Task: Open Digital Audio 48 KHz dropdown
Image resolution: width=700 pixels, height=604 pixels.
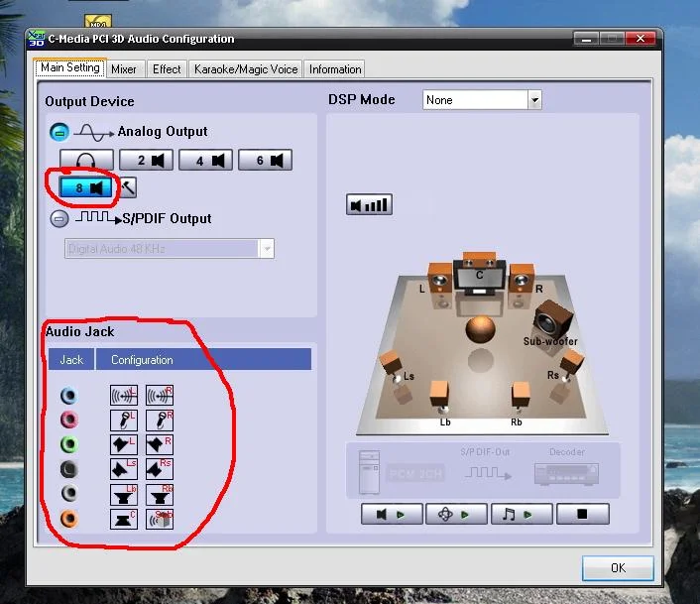Action: [170, 249]
